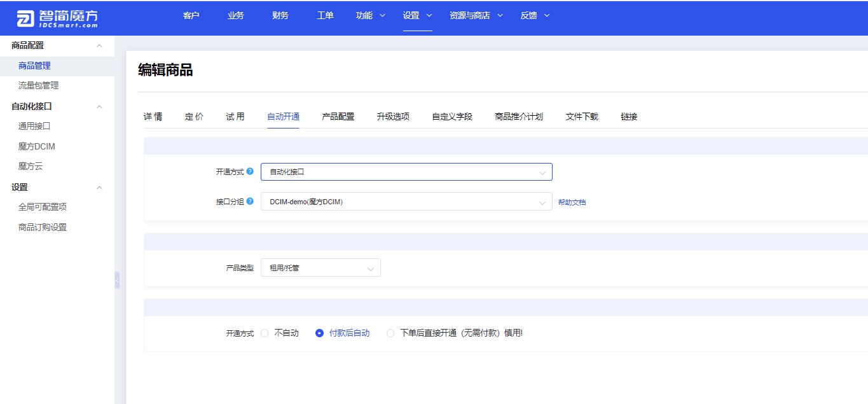This screenshot has width=868, height=404.
Task: Switch to the 定价 tab
Action: click(194, 116)
